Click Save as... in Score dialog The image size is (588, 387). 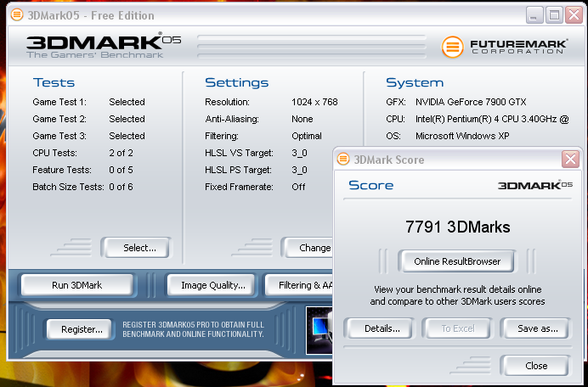pos(535,328)
